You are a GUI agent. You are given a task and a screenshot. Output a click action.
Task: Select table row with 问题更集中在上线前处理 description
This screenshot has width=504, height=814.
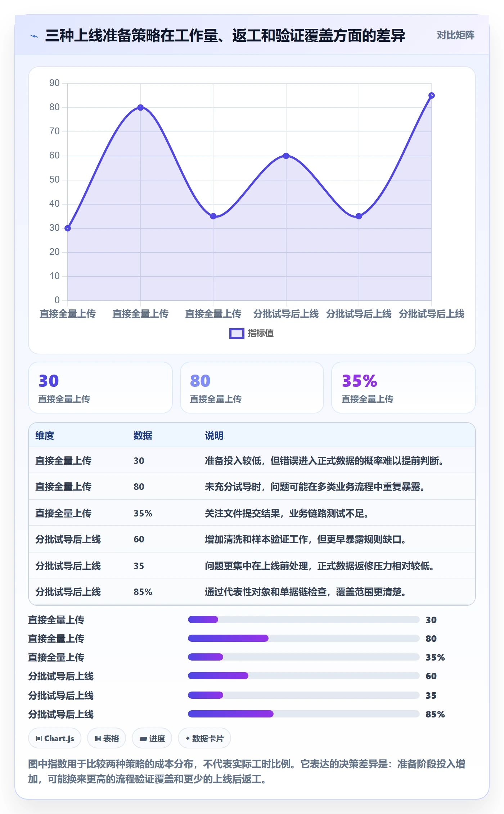pos(252,565)
